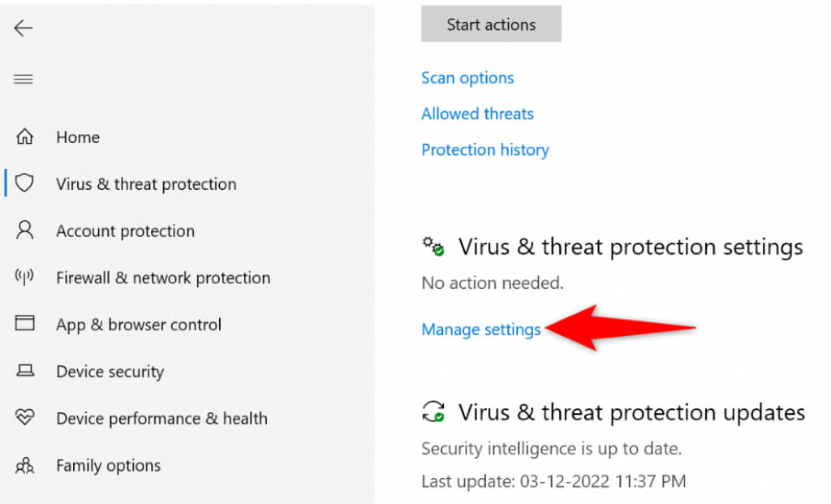
Task: Click the Account protection person icon
Action: (x=25, y=230)
